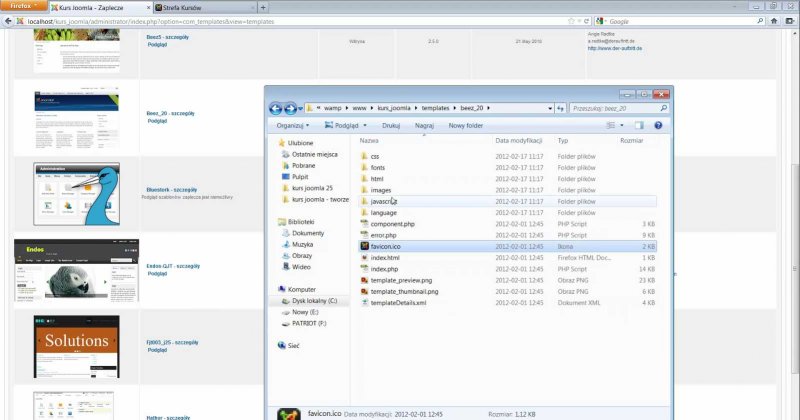
Task: Click the Nowy folder button
Action: click(466, 126)
